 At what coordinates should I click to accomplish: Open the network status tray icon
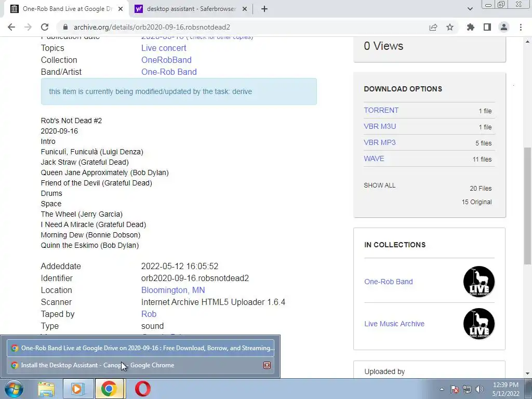[x=467, y=389]
